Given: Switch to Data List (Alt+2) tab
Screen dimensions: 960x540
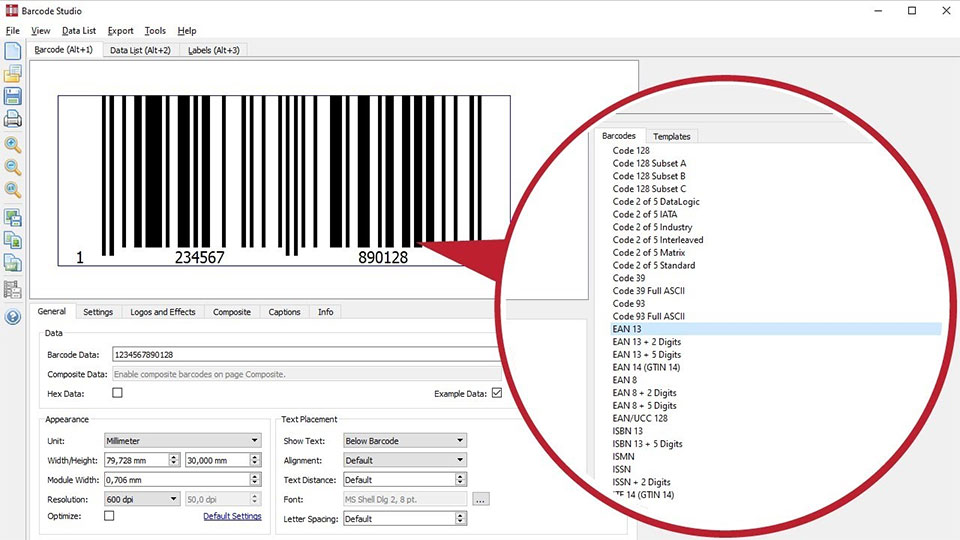Looking at the screenshot, I should click(x=140, y=50).
